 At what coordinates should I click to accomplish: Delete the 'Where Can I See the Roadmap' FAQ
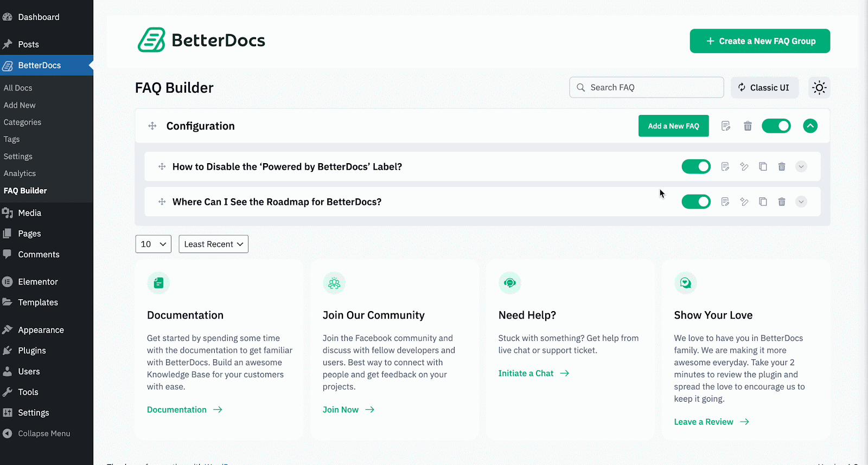pyautogui.click(x=782, y=202)
